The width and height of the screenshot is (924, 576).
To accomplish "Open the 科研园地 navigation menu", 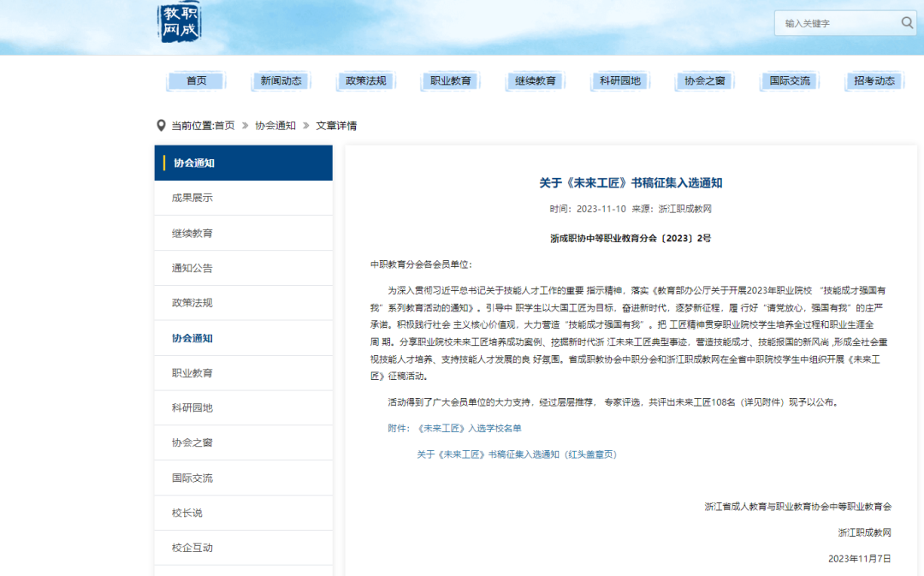I will [619, 80].
